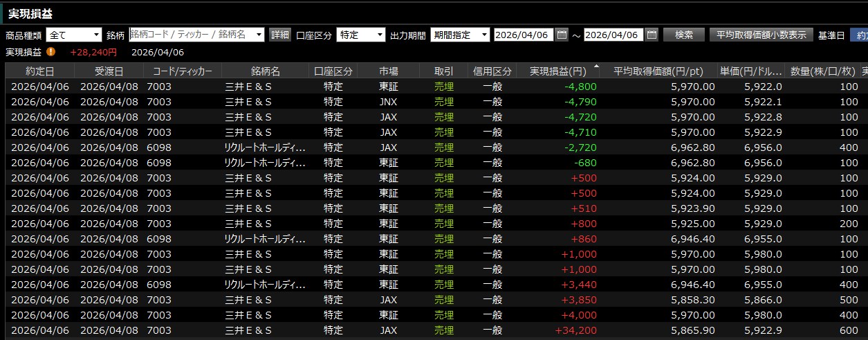Click the 市場 column header
This screenshot has height=340, width=868.
pos(389,71)
